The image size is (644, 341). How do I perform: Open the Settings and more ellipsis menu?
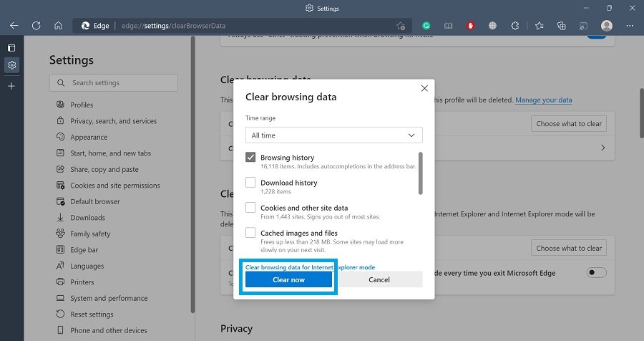630,26
